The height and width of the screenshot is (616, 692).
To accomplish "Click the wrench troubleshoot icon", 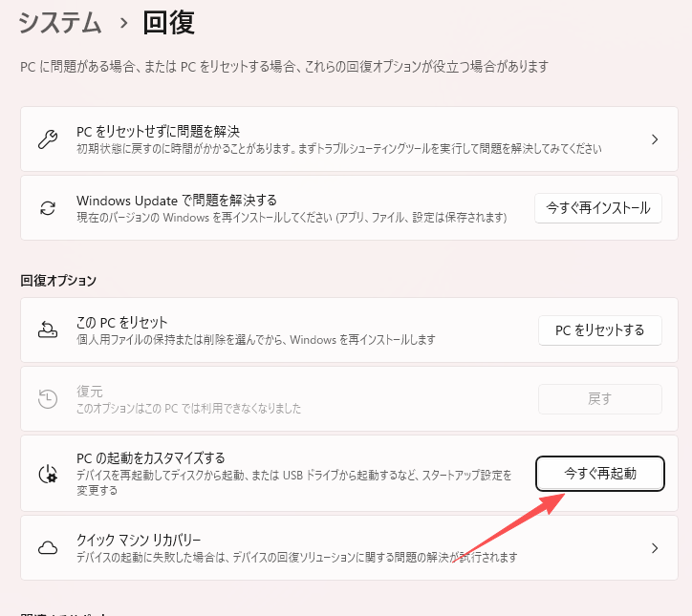I will click(x=48, y=139).
